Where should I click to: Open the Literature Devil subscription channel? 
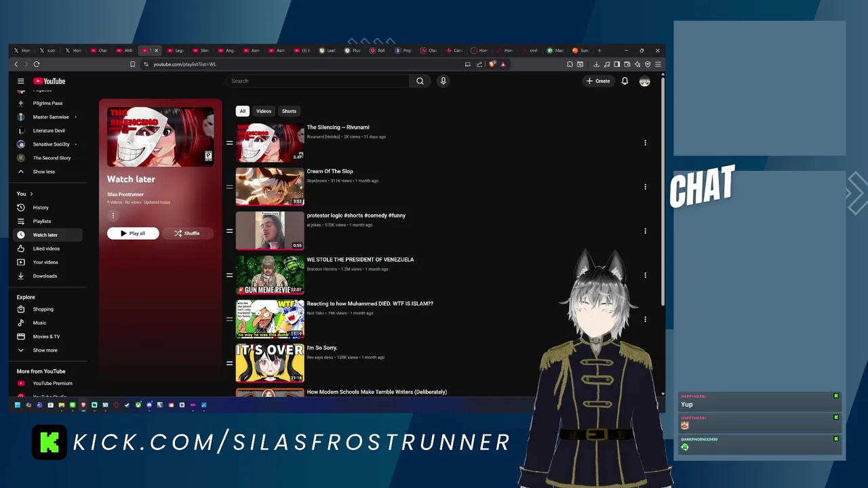click(x=47, y=131)
